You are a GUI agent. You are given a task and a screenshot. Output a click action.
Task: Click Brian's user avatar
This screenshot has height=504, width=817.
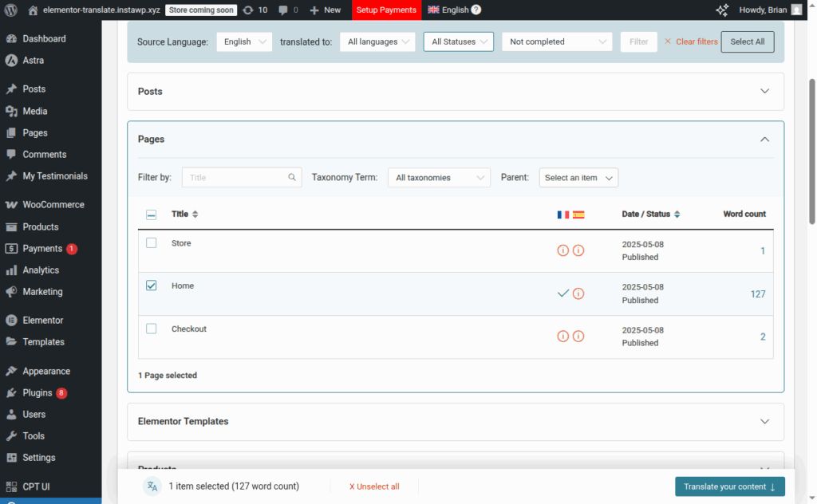point(796,10)
